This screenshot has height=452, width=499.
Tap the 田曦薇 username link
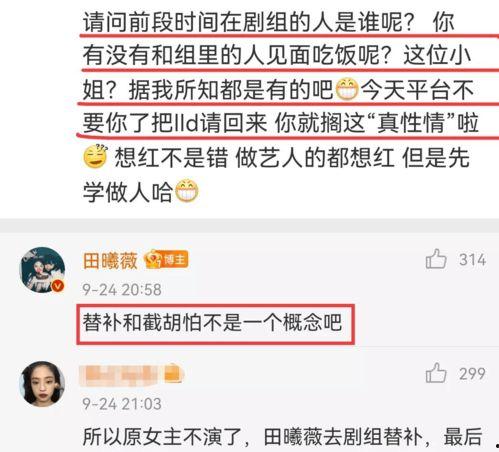coord(110,260)
